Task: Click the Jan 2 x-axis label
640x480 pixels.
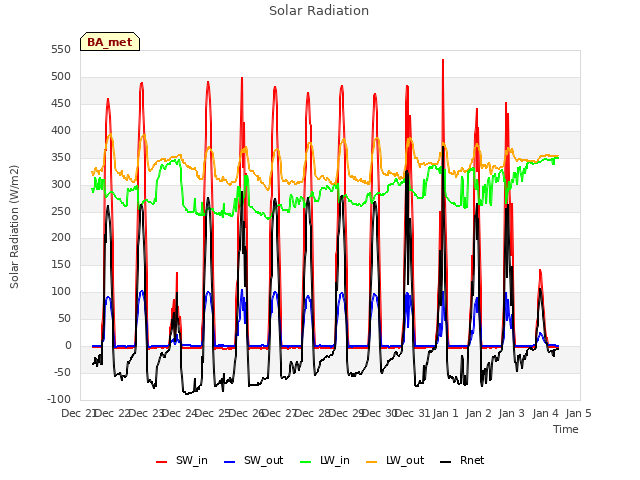Action: click(x=478, y=413)
